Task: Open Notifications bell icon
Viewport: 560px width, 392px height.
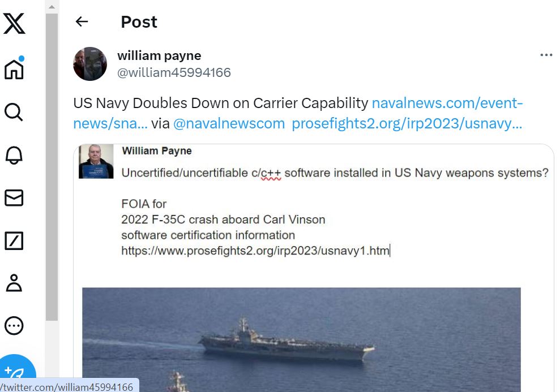Action: click(14, 155)
